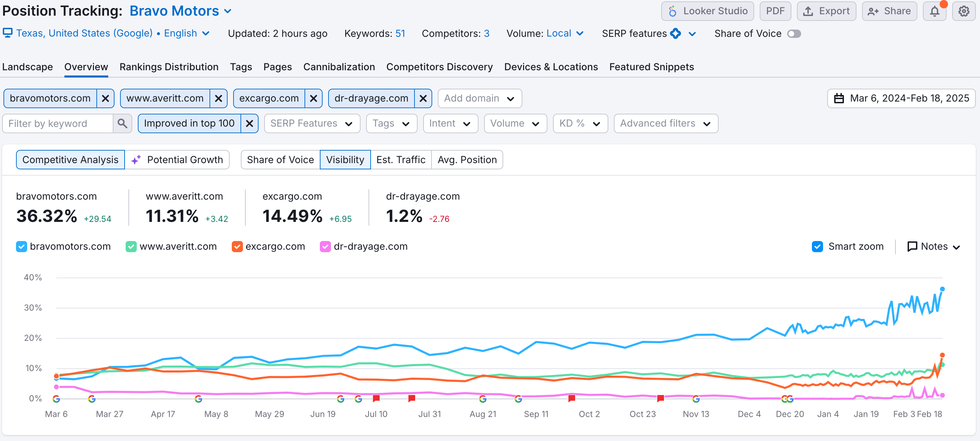The height and width of the screenshot is (441, 980).
Task: Expand the Advanced filters dropdown
Action: pos(665,123)
